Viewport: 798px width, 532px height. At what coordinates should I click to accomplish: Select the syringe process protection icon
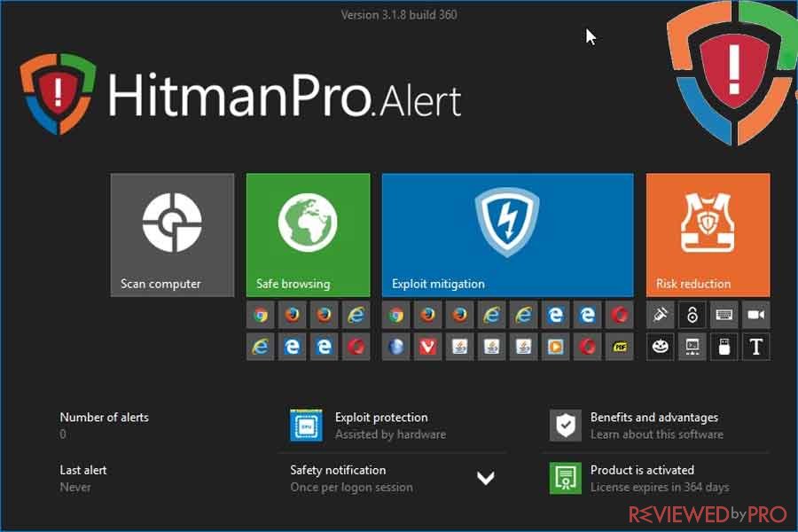pos(660,315)
